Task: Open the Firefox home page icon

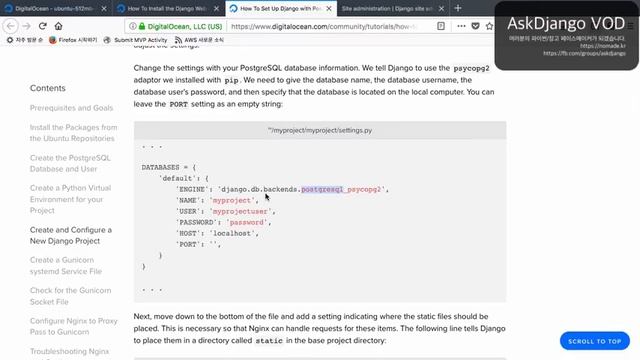Action: (58, 26)
